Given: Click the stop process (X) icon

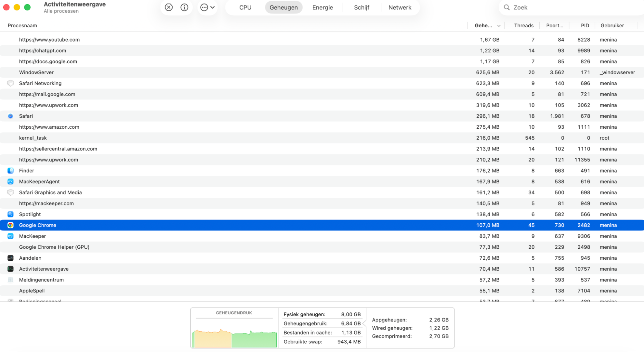Looking at the screenshot, I should [x=168, y=7].
